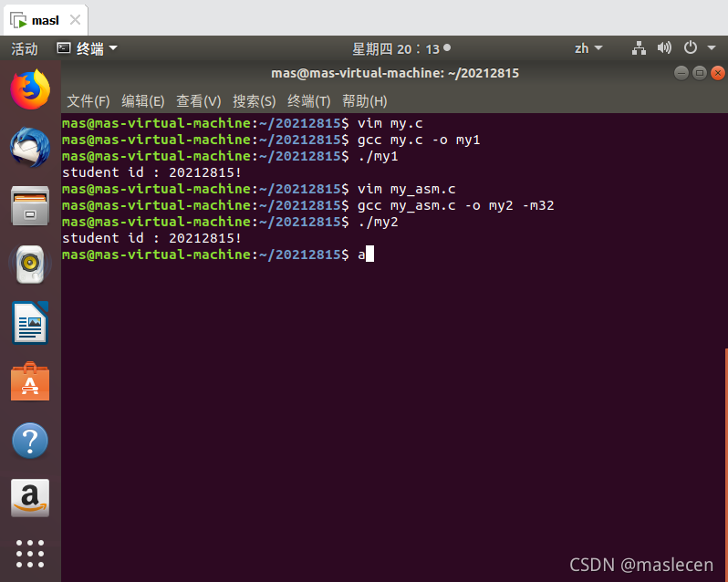Click the current prompt line with 'a'
Image resolution: width=728 pixels, height=582 pixels.
click(218, 255)
